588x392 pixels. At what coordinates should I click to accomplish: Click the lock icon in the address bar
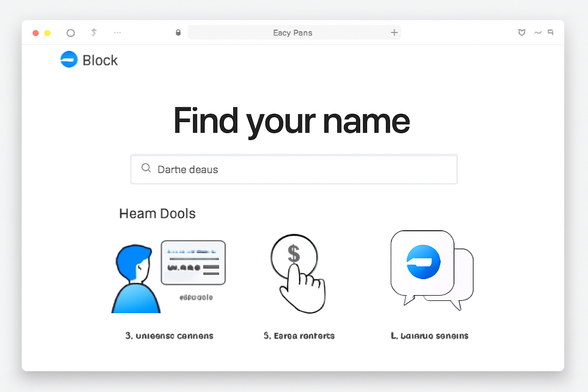[178, 33]
